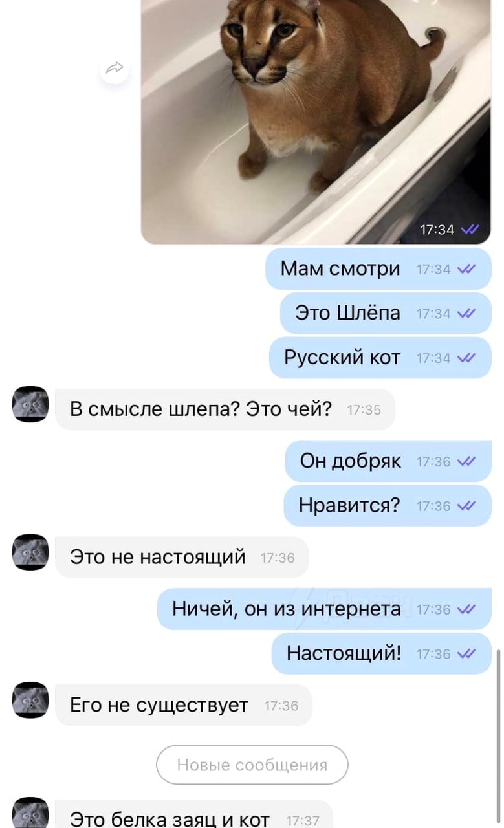Open the caracal cat photo in the bathtub
Image resolution: width=504 pixels, height=828 pixels.
pyautogui.click(x=316, y=122)
